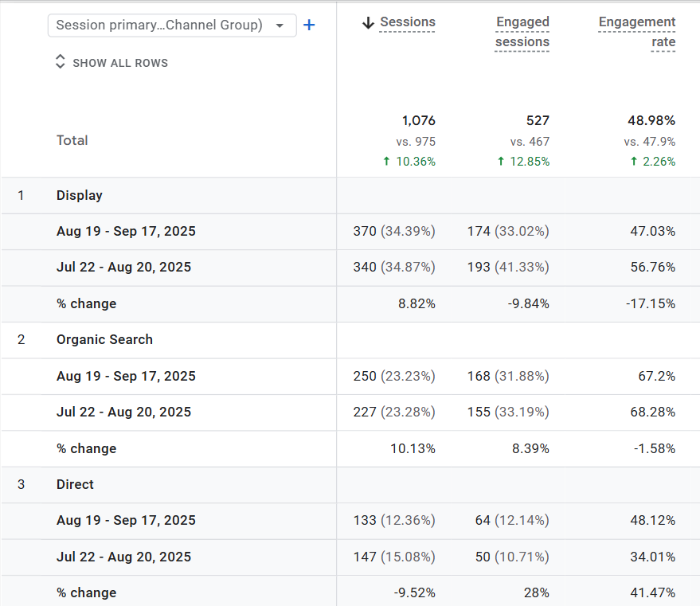Screen dimensions: 700x606
Task: Click the Total row label
Action: (72, 140)
